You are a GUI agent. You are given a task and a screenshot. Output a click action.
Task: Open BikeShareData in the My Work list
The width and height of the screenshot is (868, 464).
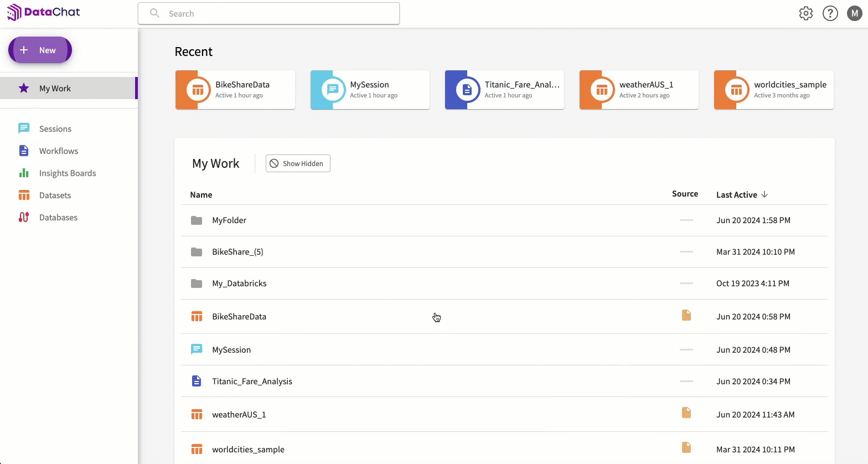(x=239, y=317)
